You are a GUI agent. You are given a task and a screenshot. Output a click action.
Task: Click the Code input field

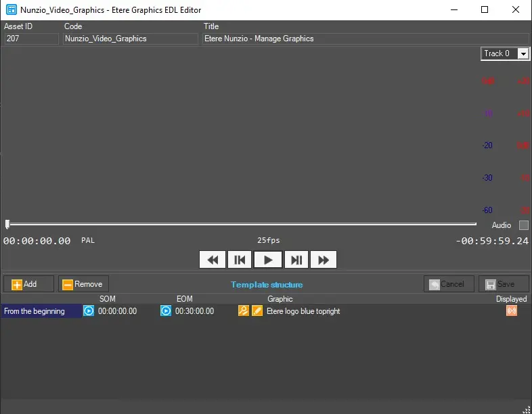click(x=131, y=39)
